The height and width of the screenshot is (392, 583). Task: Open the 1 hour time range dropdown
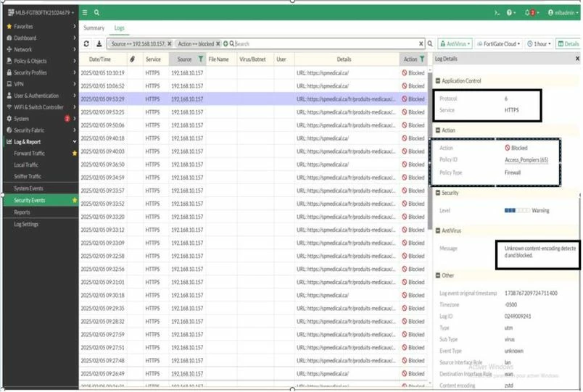coord(539,44)
